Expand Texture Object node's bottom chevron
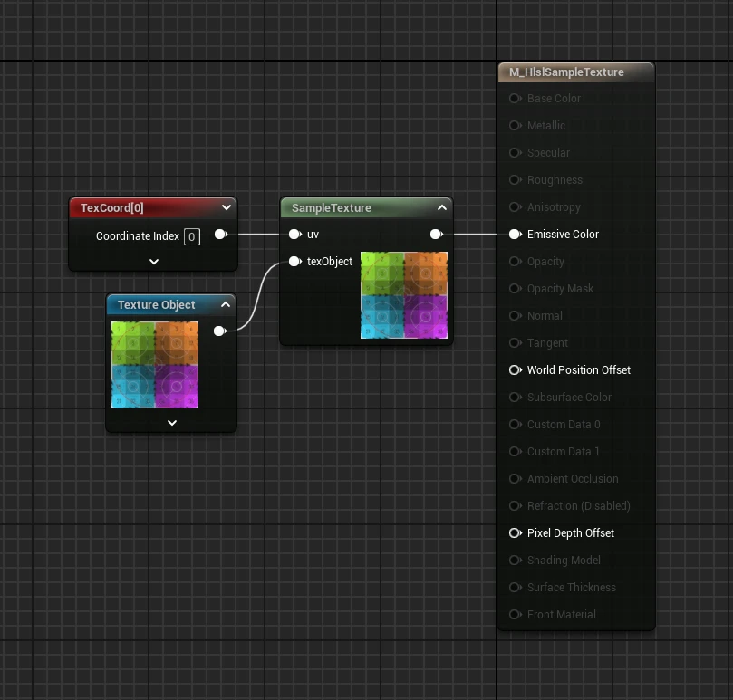Image resolution: width=733 pixels, height=700 pixels. (171, 422)
